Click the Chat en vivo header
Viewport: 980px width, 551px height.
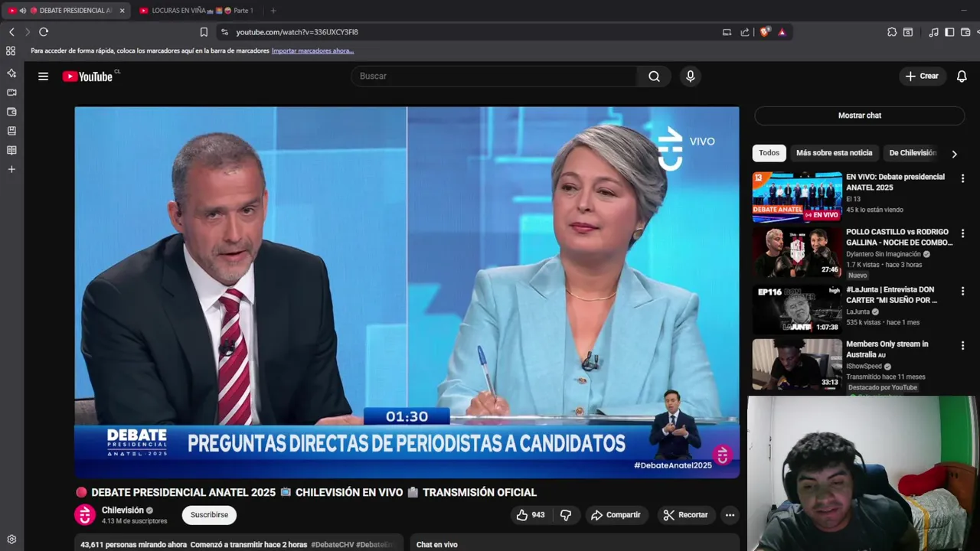click(437, 545)
